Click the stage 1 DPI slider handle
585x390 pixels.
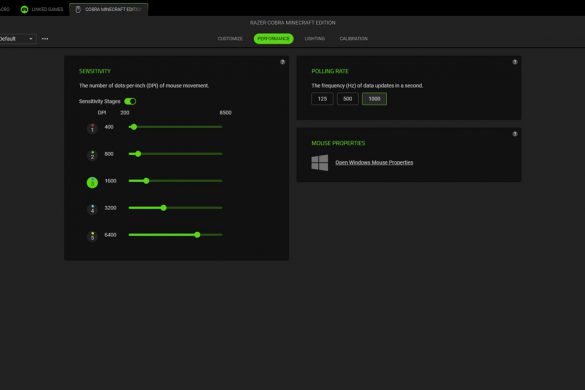click(x=134, y=127)
